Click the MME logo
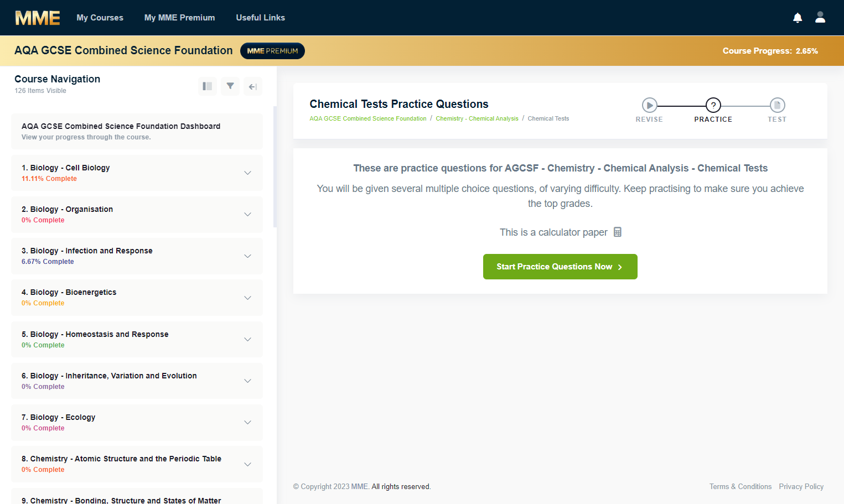 38,18
